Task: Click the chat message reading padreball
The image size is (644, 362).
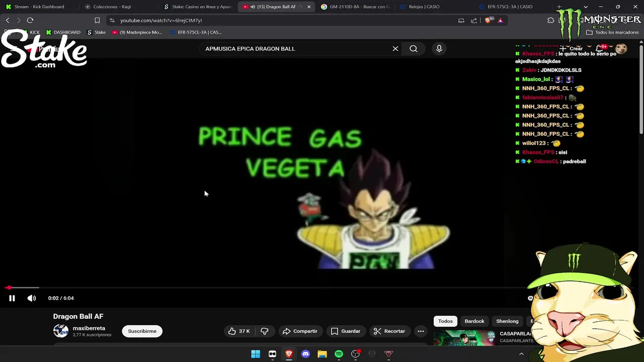Action: [x=574, y=161]
